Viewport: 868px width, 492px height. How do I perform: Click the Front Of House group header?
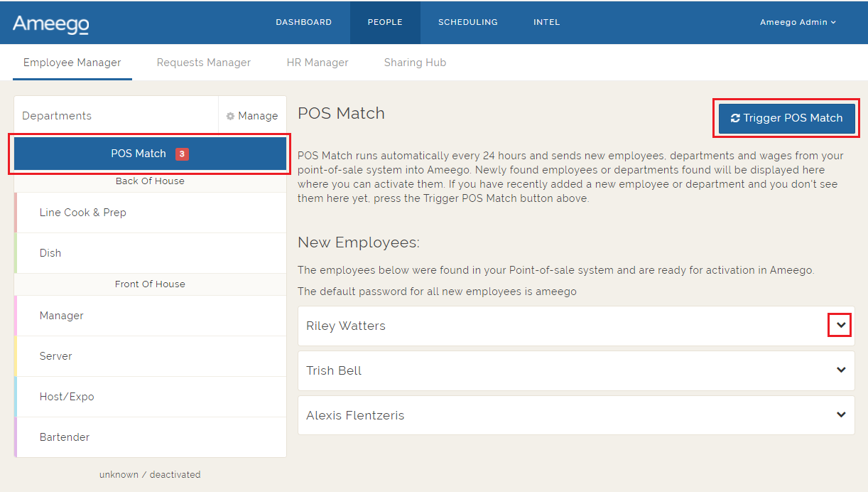150,284
